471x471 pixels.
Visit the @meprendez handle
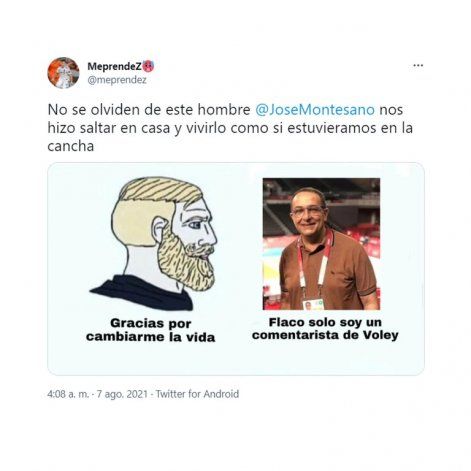[117, 80]
